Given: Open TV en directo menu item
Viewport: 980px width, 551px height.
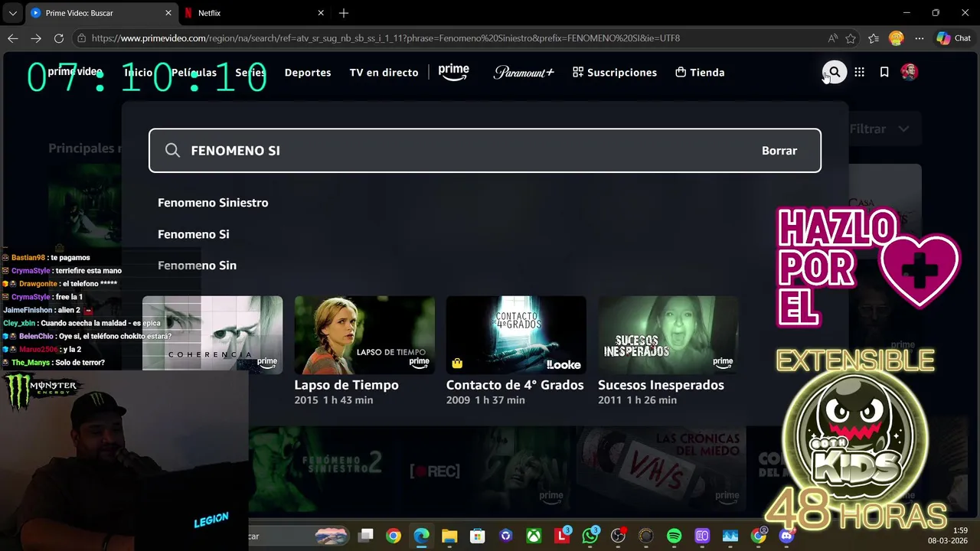Looking at the screenshot, I should click(x=384, y=73).
